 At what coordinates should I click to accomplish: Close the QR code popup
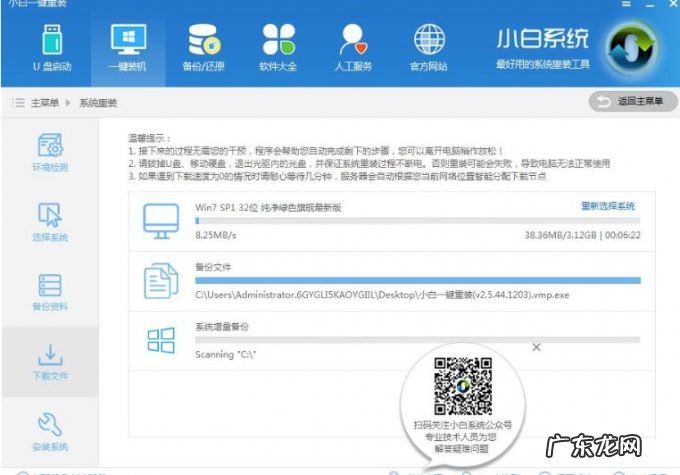[536, 347]
